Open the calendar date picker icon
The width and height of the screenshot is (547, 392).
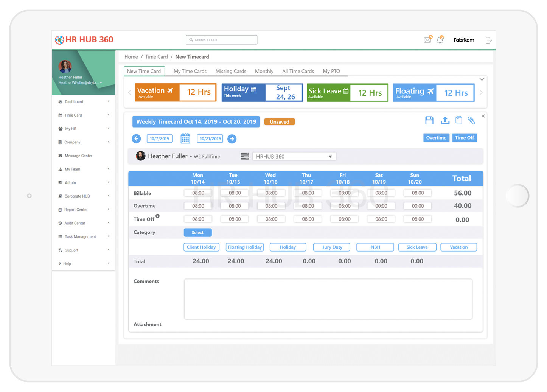(185, 138)
